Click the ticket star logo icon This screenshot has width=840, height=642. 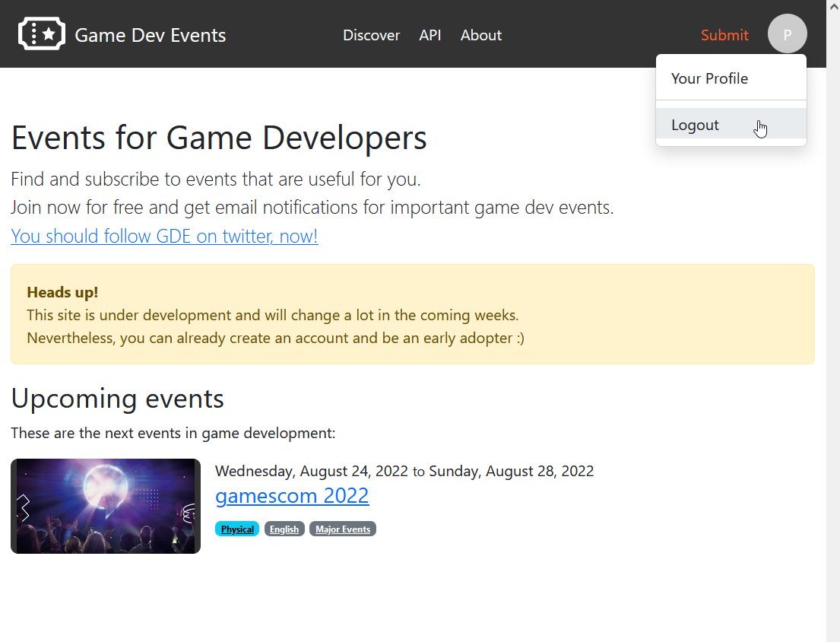pos(42,33)
